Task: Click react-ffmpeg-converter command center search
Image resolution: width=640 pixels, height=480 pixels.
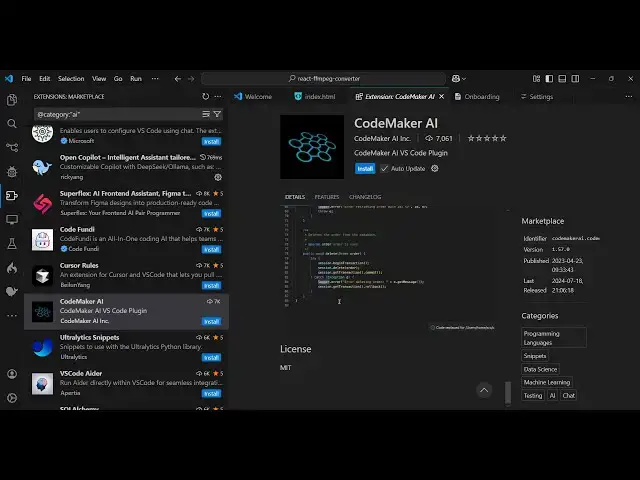Action: (x=323, y=78)
